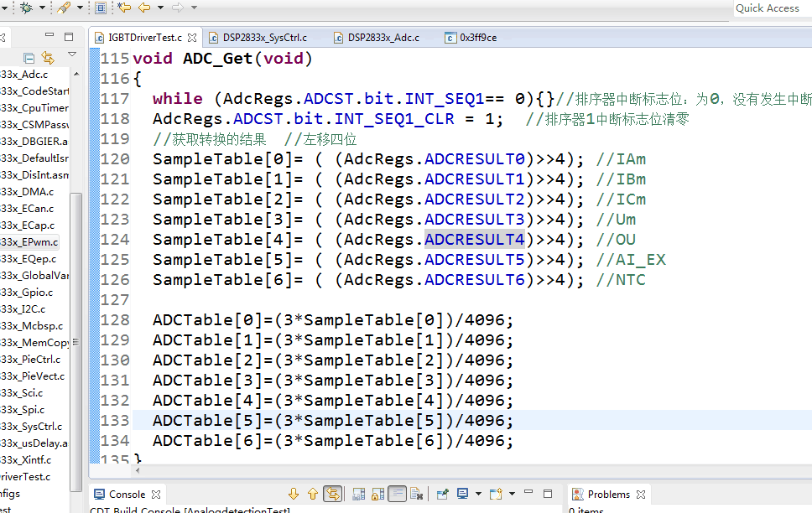Select 33x_Adc.c in project tree
The height and width of the screenshot is (513, 812).
point(24,75)
